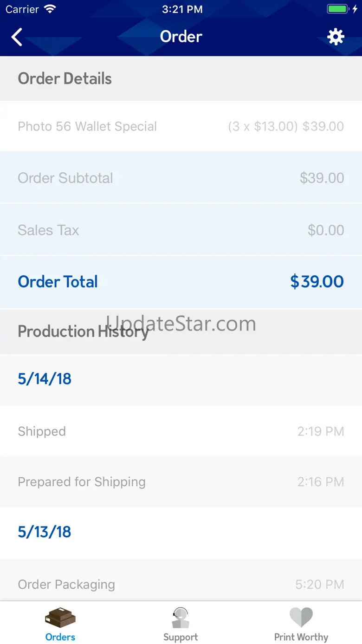362x644 pixels.
Task: Tap the Production History section header
Action: [83, 332]
